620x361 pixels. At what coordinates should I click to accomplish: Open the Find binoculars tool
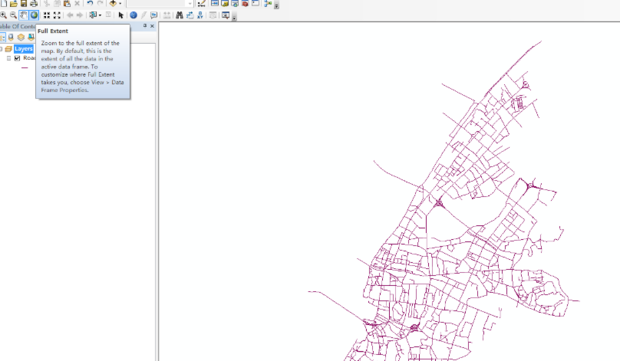(x=180, y=15)
